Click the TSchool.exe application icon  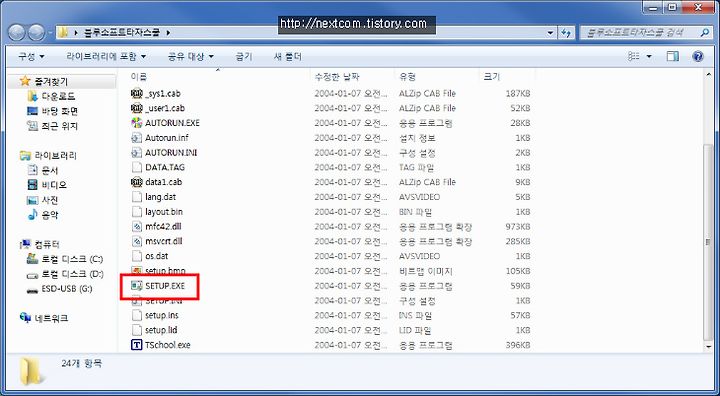click(x=136, y=345)
